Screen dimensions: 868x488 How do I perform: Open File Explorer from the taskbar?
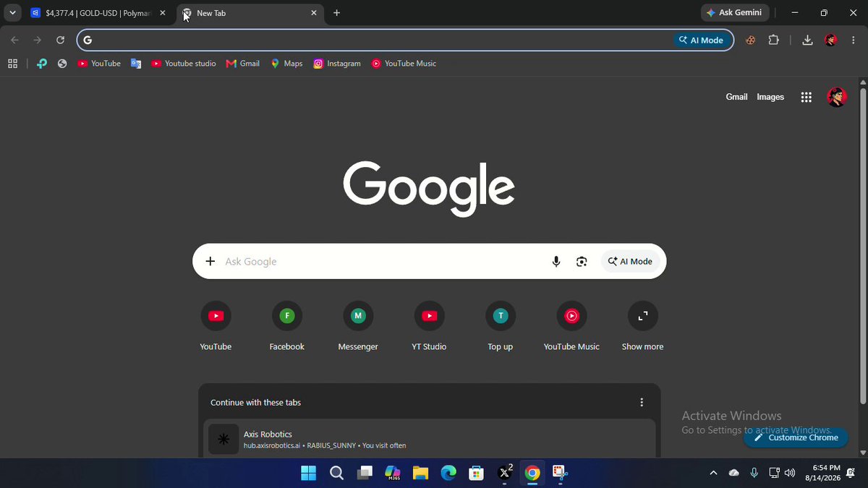pyautogui.click(x=420, y=473)
